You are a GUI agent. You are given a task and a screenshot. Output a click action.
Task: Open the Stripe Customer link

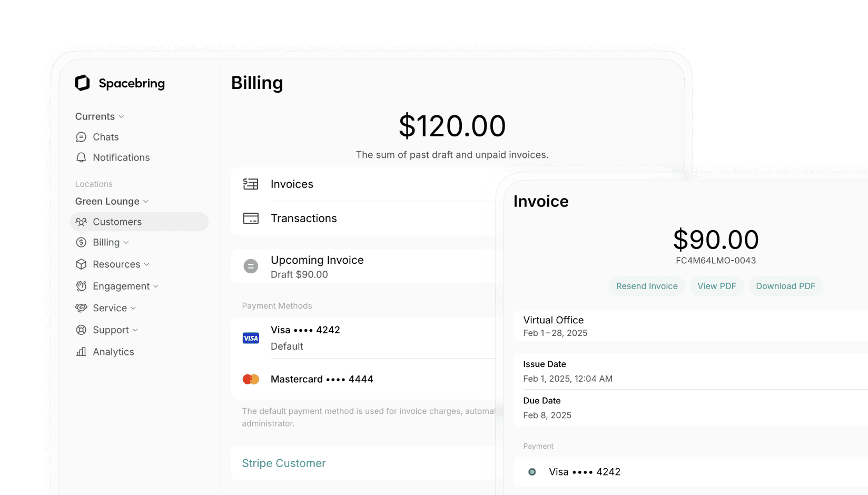(x=283, y=463)
